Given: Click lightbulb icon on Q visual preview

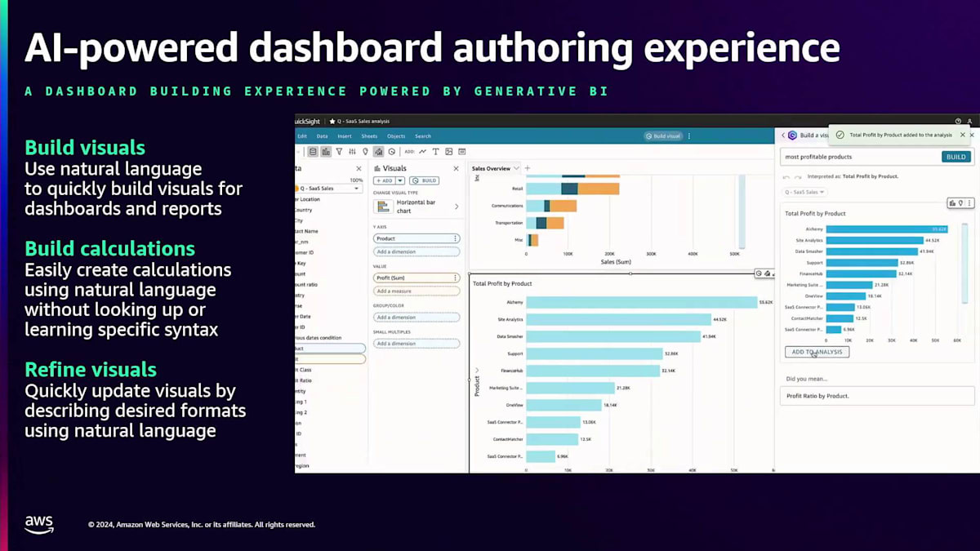Looking at the screenshot, I should [x=960, y=202].
